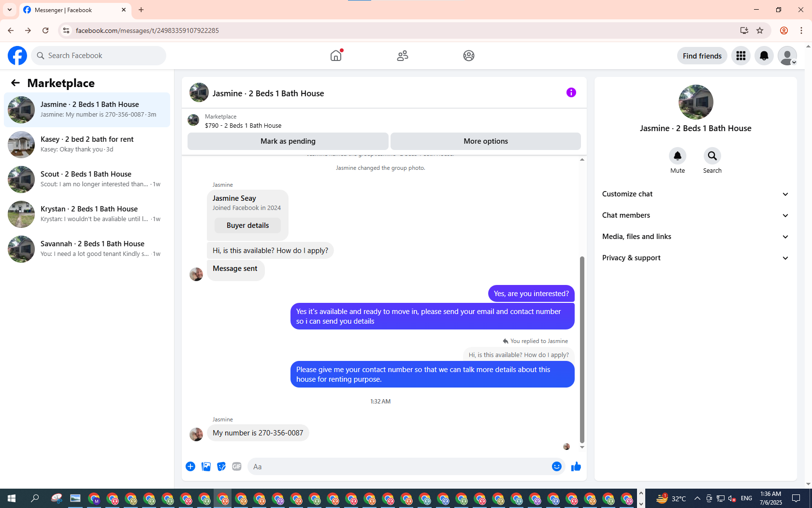Show hidden system tray icons

click(x=697, y=498)
